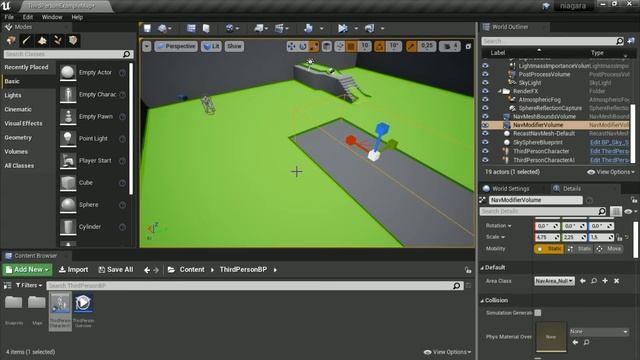Open the Phys Material None dropdown
The height and width of the screenshot is (360, 640).
(599, 331)
